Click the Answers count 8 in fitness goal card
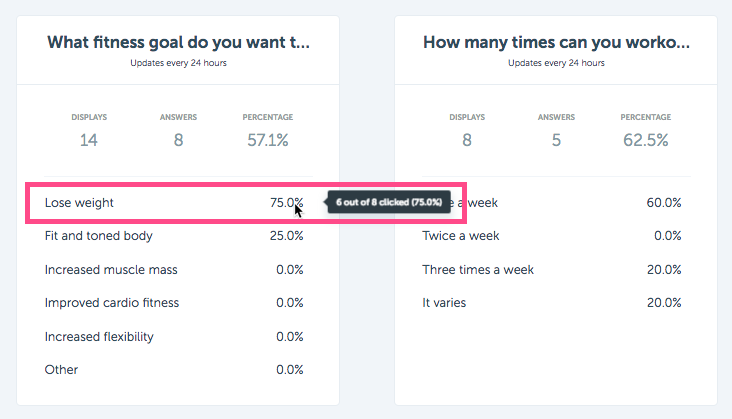Screen dimensions: 732x419 tap(178, 140)
